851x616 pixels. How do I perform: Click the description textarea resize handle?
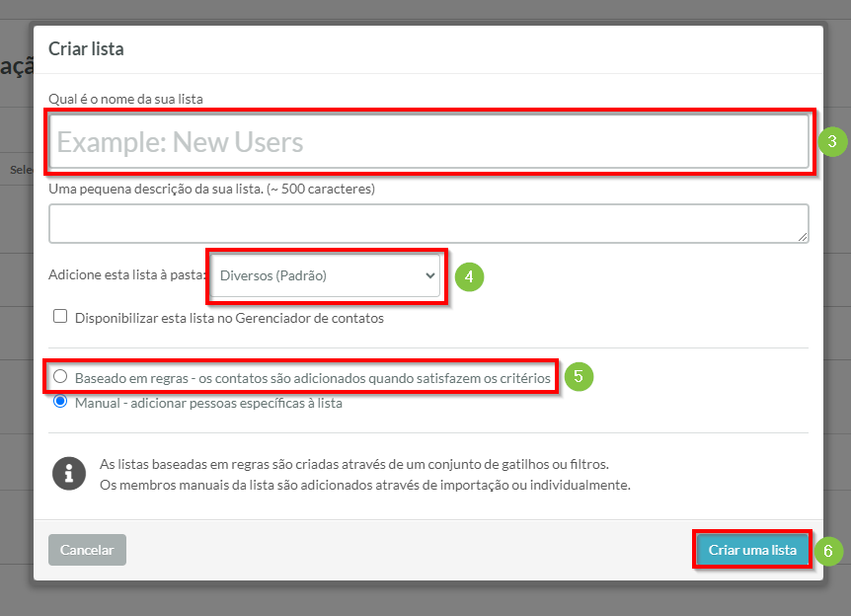[803, 237]
